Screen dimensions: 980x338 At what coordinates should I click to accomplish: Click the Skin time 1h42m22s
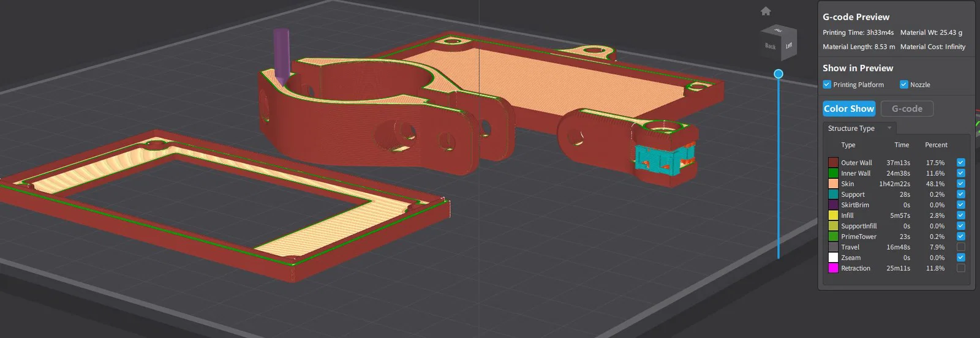click(x=894, y=184)
